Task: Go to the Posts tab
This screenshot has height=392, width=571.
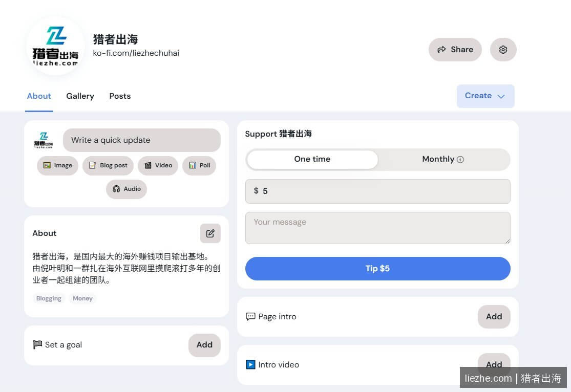Action: [x=120, y=96]
